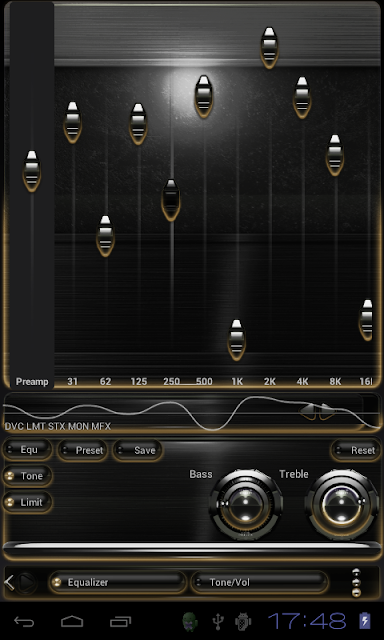Screen dimensions: 384x640
Task: Toggle the Equ equalizer on/off button
Action: click(x=28, y=450)
